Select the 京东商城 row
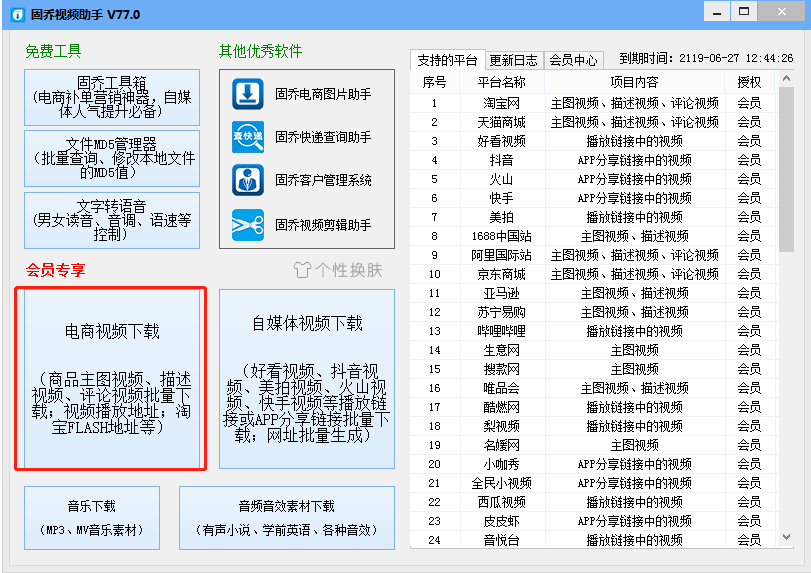 coord(594,274)
